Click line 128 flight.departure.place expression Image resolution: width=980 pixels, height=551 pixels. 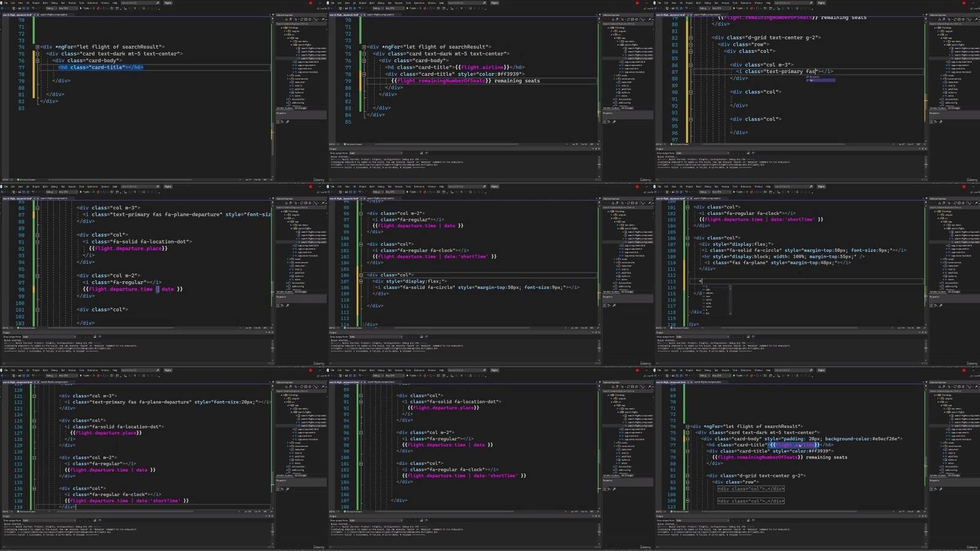click(x=106, y=433)
